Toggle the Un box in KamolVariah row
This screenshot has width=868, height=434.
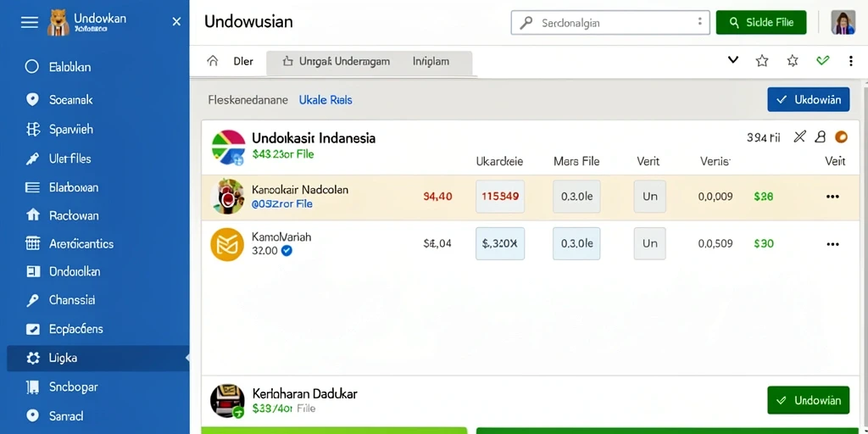(650, 243)
